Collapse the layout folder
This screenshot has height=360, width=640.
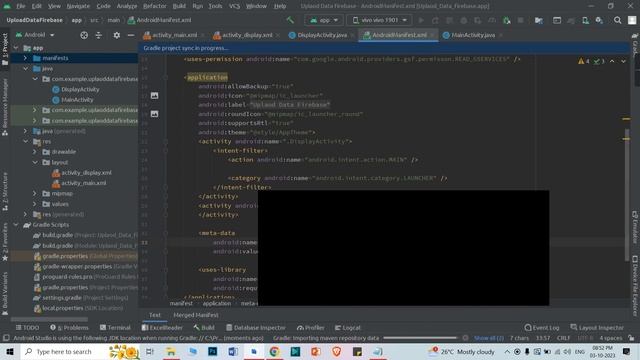[35, 162]
